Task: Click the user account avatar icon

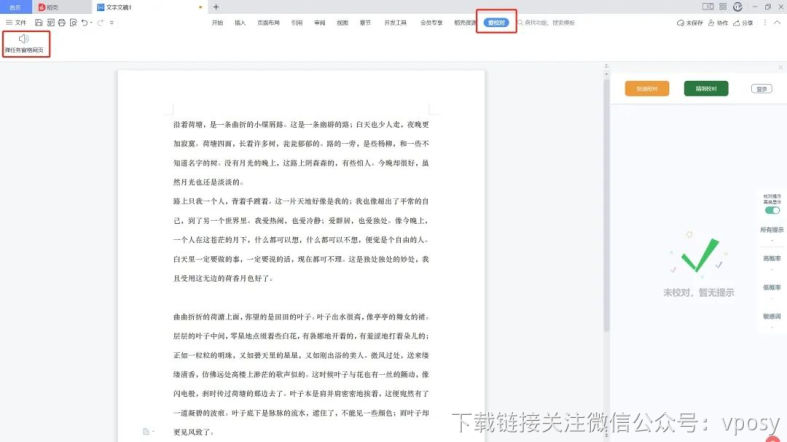Action: (737, 7)
